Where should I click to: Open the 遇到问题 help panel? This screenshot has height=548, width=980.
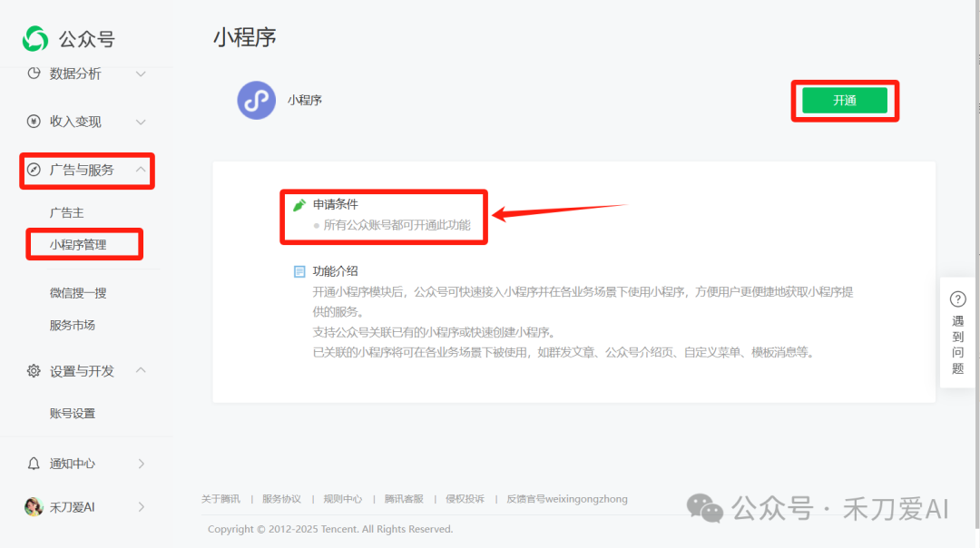tap(957, 332)
